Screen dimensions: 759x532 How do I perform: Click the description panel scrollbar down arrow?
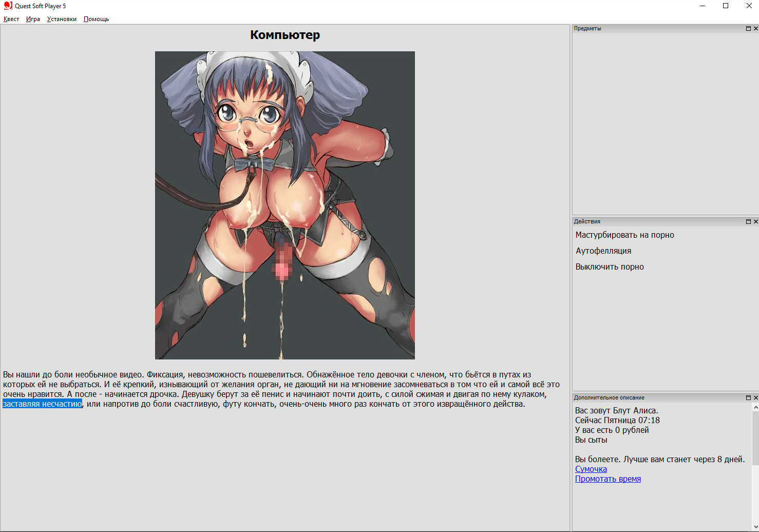(x=755, y=527)
